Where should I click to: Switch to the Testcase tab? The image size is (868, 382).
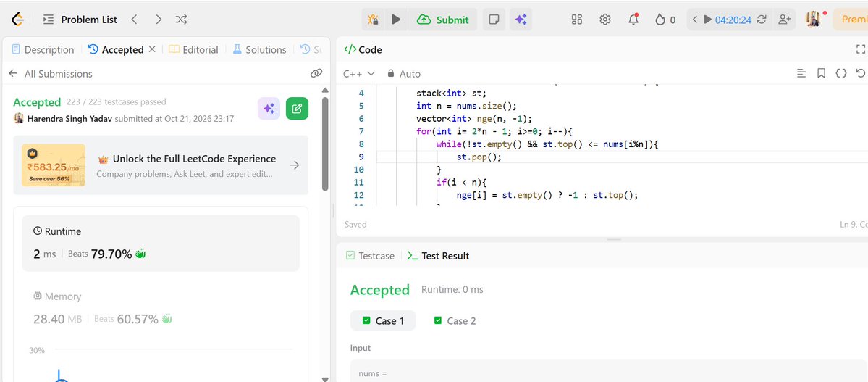pyautogui.click(x=370, y=256)
